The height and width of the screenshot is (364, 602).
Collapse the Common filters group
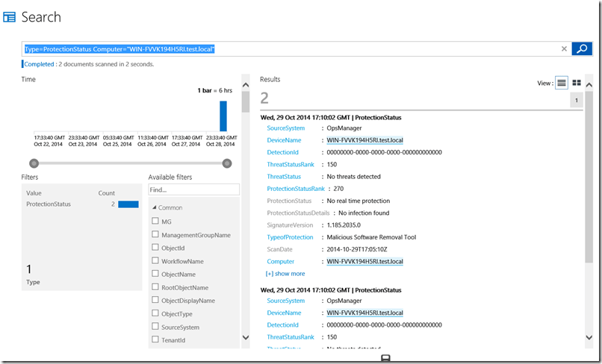click(x=155, y=207)
